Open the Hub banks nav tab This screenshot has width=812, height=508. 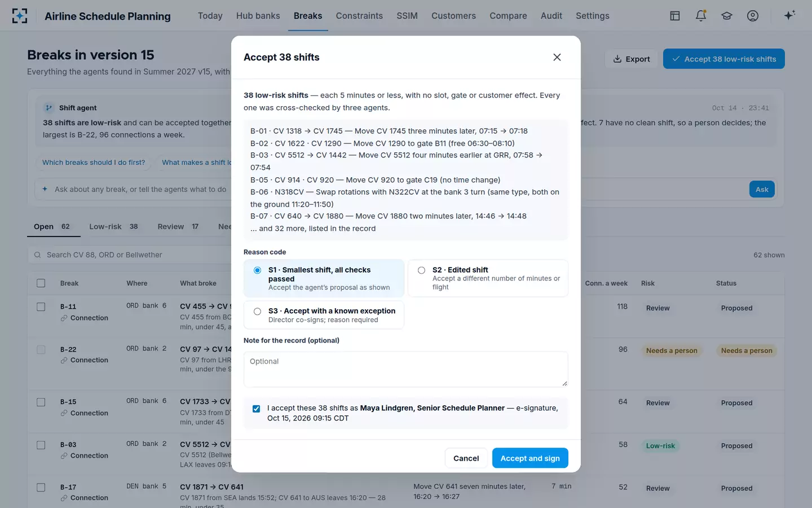258,16
